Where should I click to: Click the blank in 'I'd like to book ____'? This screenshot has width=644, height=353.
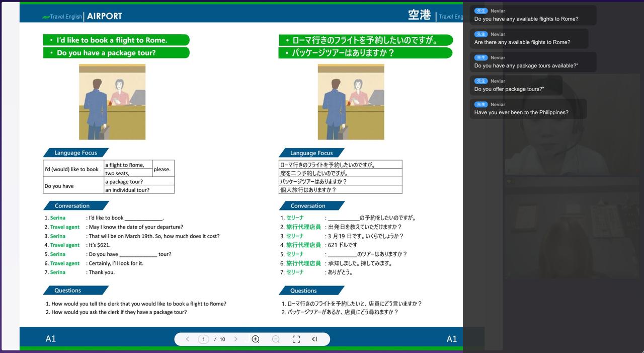tap(143, 219)
